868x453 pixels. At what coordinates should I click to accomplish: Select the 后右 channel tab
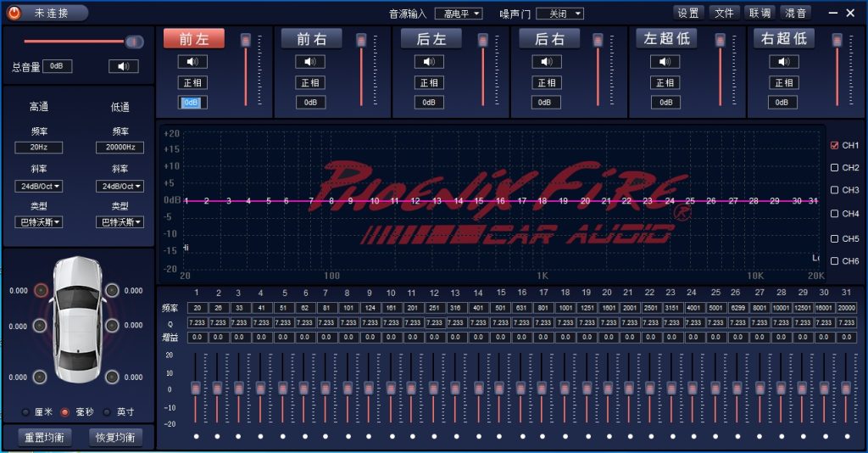(549, 39)
